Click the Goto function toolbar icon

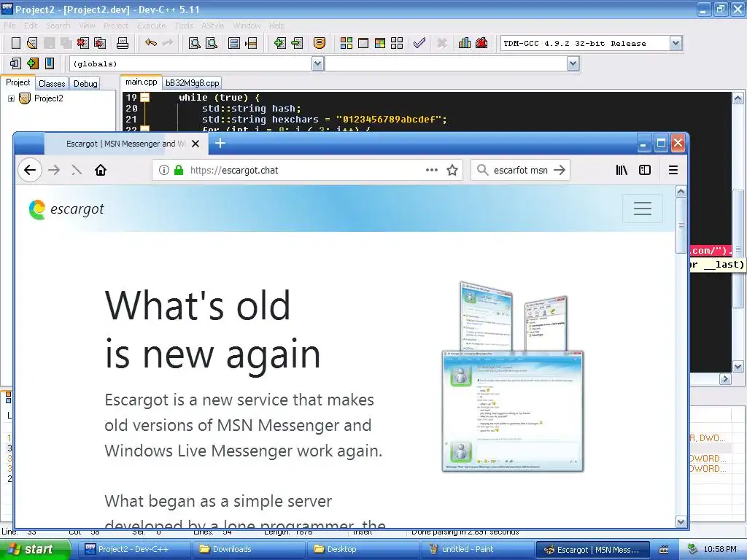234,43
